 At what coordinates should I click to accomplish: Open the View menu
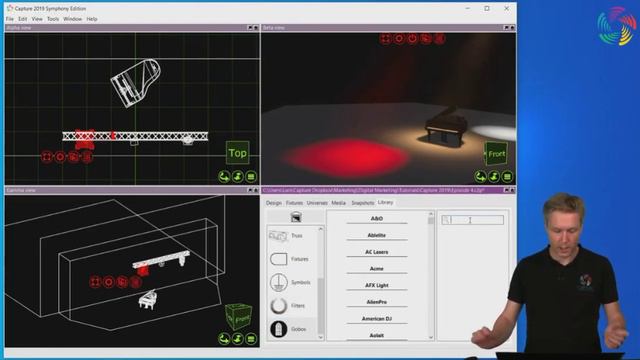(37, 19)
